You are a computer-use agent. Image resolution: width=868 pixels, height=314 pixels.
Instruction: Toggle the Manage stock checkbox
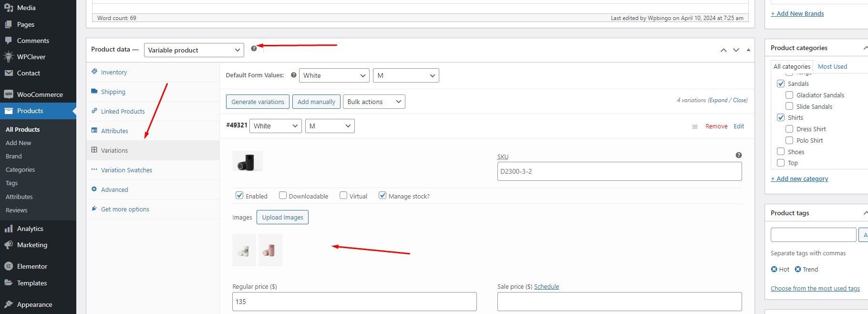[382, 195]
